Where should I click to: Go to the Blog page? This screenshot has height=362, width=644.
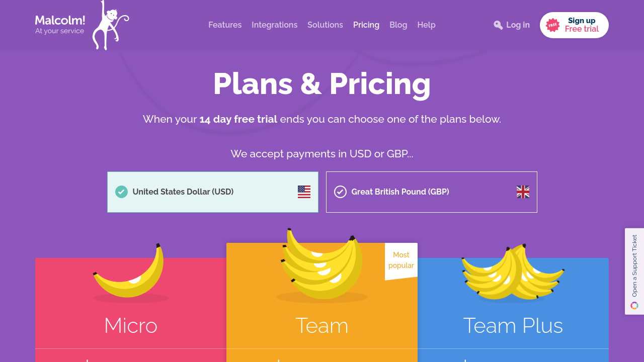pos(398,25)
